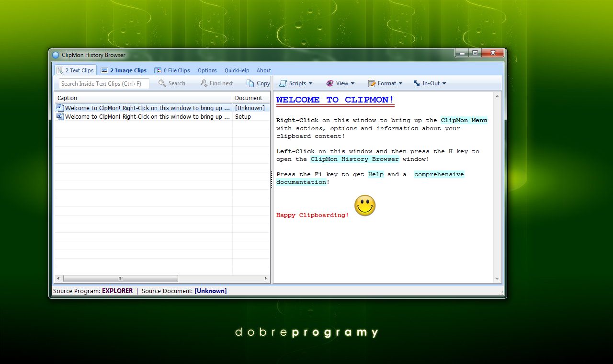Minimize the ClipMon History Browser window
Image resolution: width=613 pixels, height=364 pixels.
tap(462, 53)
